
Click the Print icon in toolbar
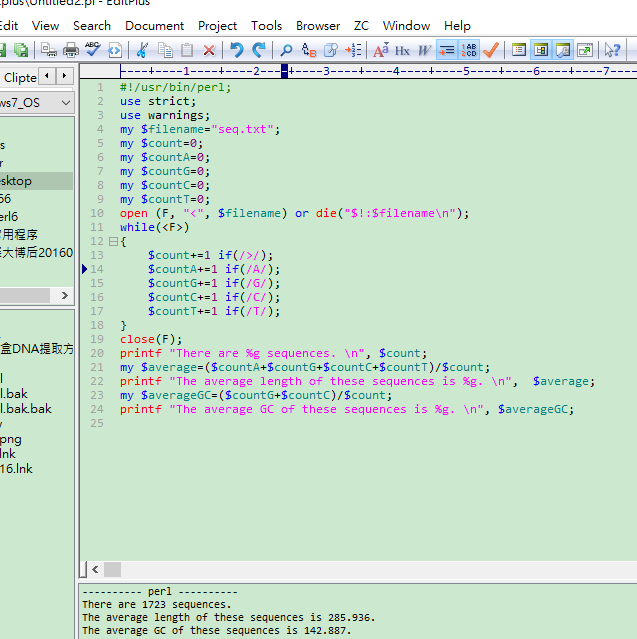pyautogui.click(x=71, y=50)
